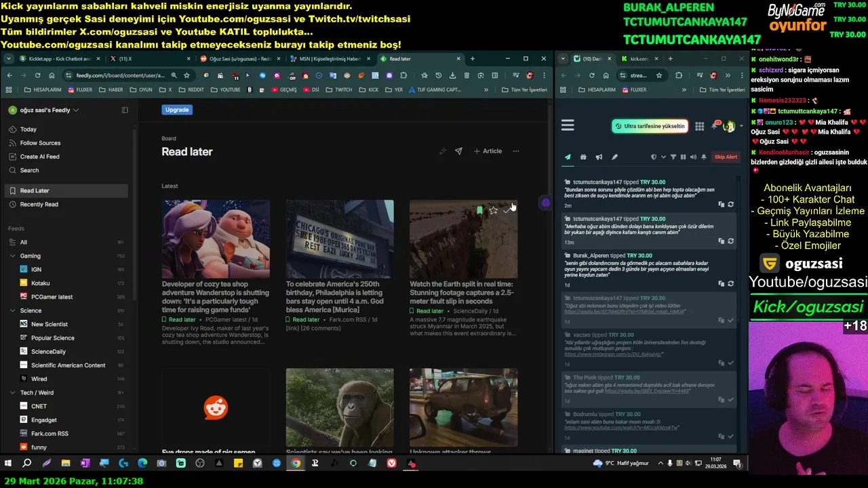Viewport: 868px width, 488px height.
Task: Replay the first tctumutcankaya147 tip alert
Action: [730, 204]
